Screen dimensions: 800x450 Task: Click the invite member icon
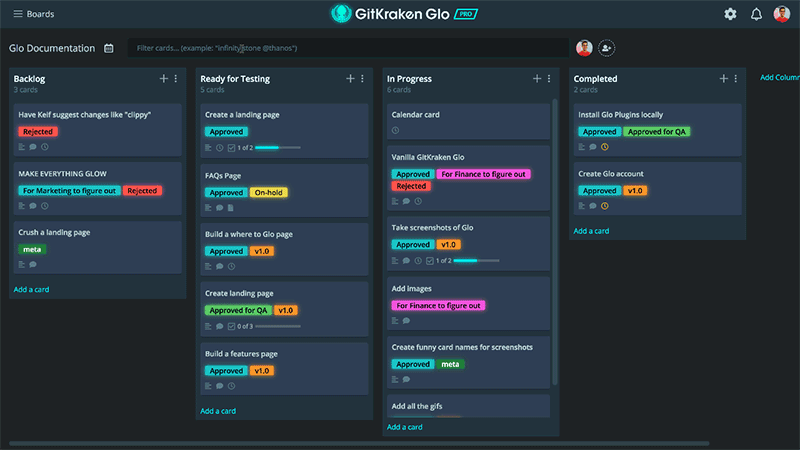pos(607,48)
